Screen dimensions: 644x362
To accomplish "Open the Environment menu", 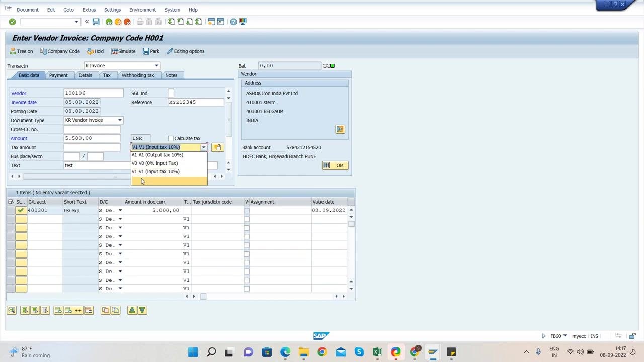I will pyautogui.click(x=142, y=10).
